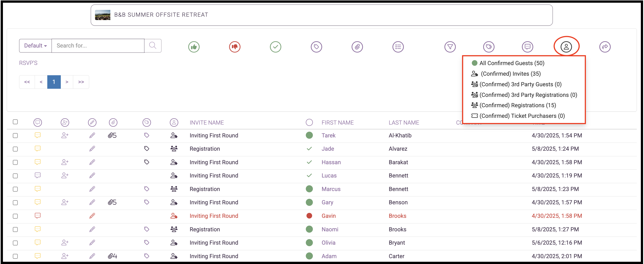This screenshot has width=644, height=264.
Task: Go to the next page arrow
Action: click(67, 82)
